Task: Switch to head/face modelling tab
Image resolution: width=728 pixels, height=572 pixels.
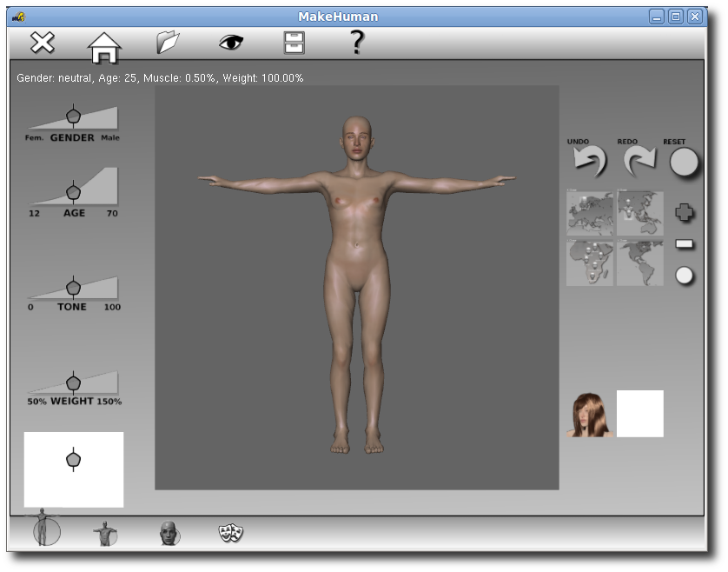Action: pyautogui.click(x=169, y=533)
